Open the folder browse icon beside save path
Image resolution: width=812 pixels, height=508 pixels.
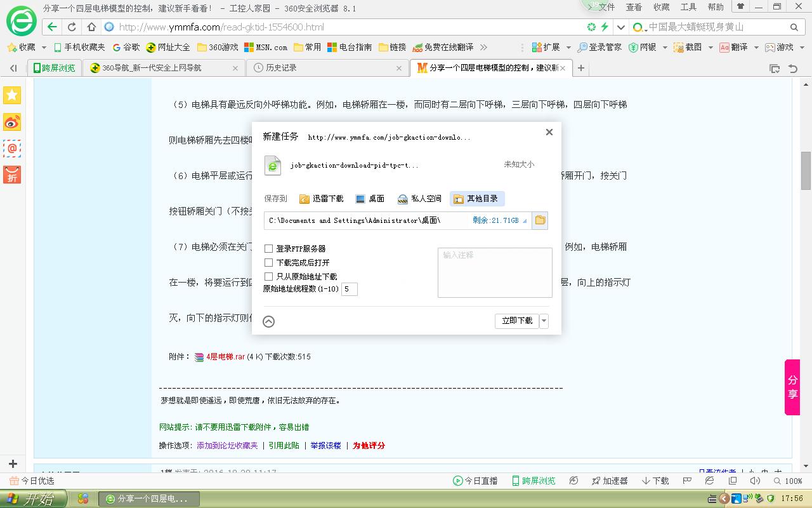pyautogui.click(x=540, y=220)
